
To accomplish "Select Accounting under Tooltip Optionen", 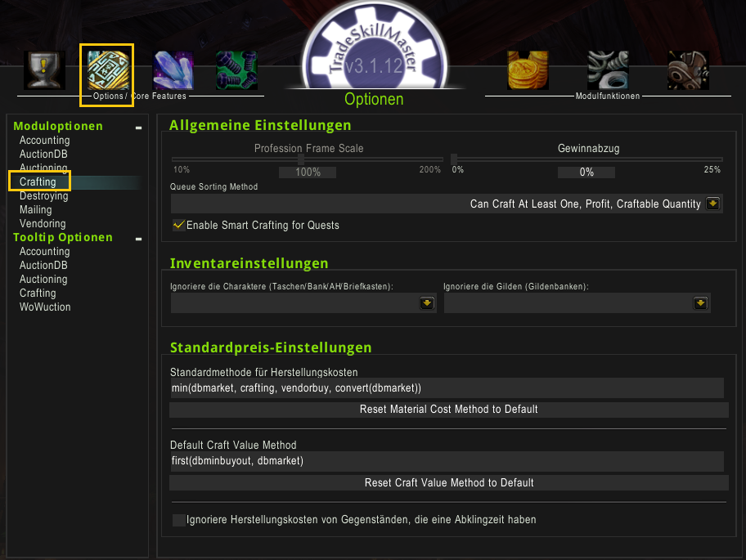I will (45, 252).
